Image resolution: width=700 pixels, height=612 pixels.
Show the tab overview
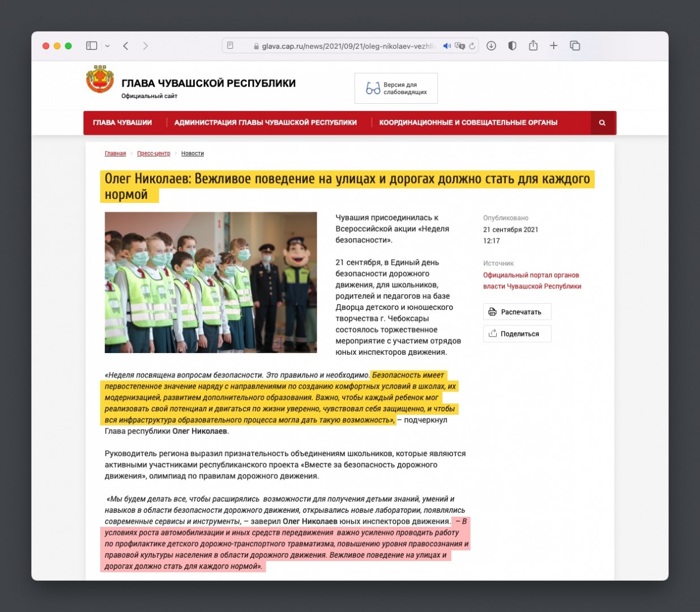pyautogui.click(x=575, y=46)
